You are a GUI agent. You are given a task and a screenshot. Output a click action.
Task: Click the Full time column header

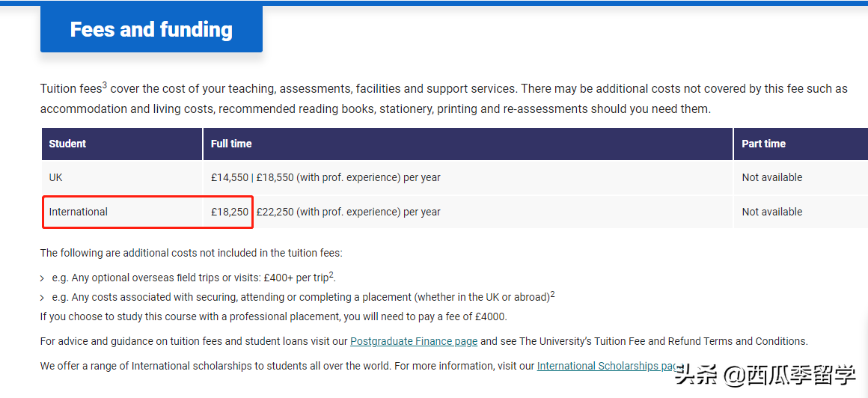(x=231, y=144)
